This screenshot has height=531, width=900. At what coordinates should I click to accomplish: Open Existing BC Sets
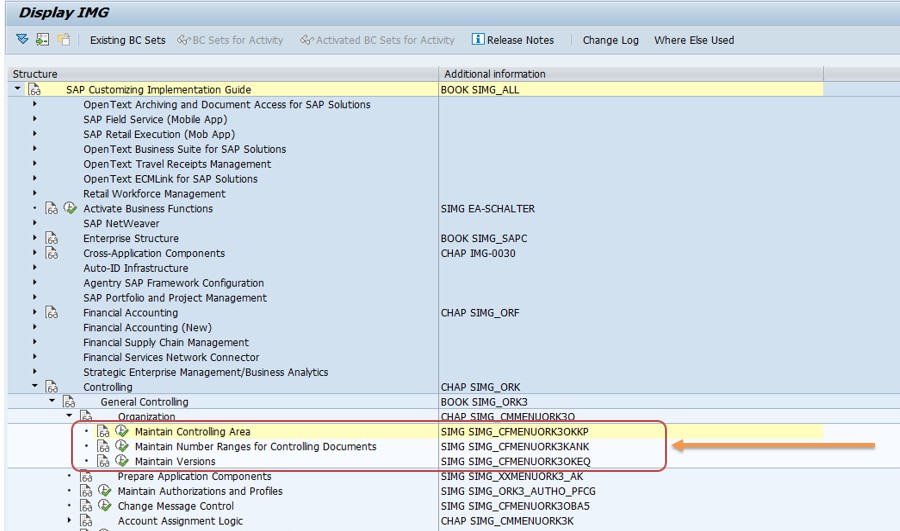[127, 40]
